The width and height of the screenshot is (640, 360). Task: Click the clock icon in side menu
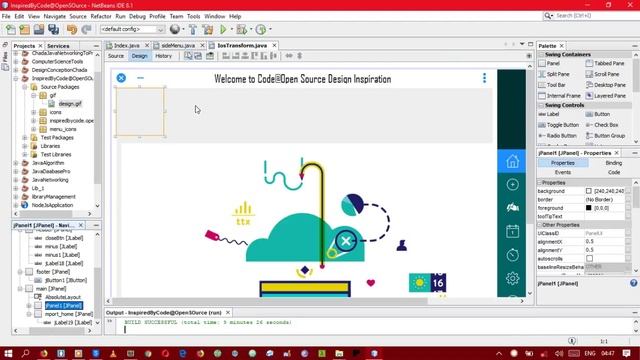pos(512,255)
